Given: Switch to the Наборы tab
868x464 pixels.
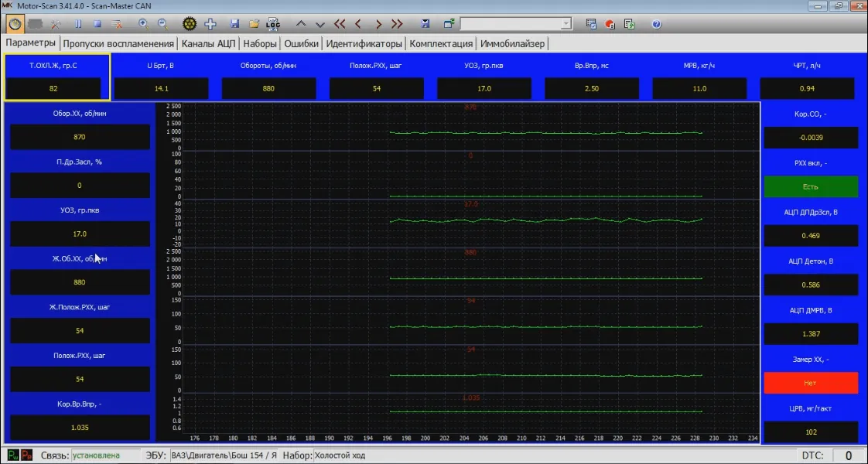Looking at the screenshot, I should 260,43.
